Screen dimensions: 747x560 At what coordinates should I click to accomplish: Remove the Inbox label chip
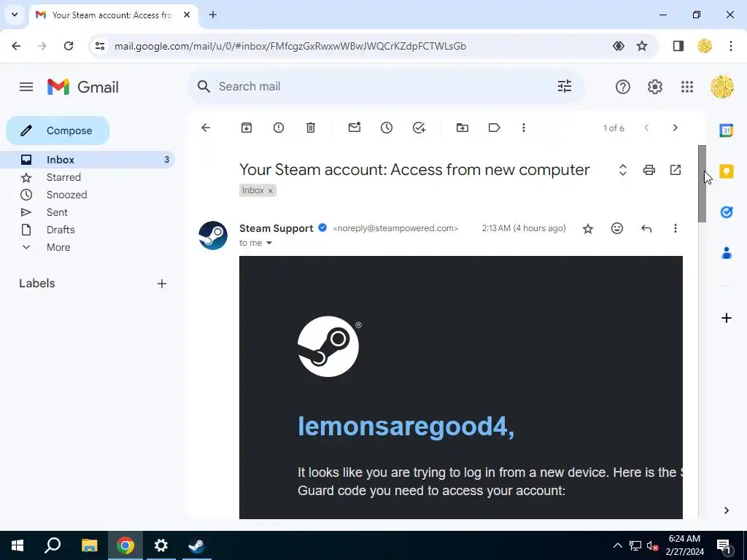tap(270, 190)
